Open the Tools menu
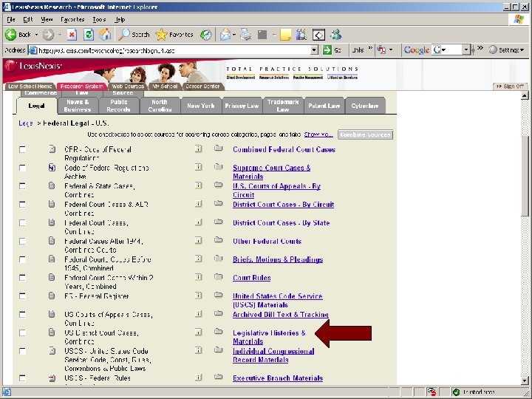 coord(99,19)
